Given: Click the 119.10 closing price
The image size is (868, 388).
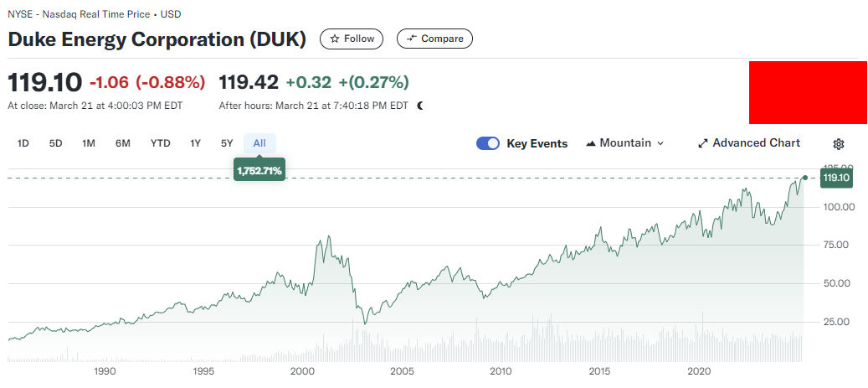Looking at the screenshot, I should pyautogui.click(x=45, y=83).
